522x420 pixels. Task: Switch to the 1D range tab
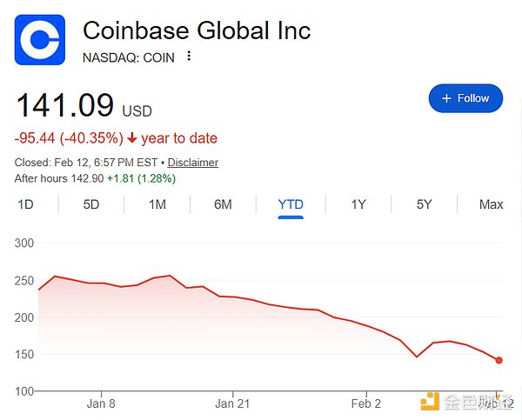click(x=25, y=204)
